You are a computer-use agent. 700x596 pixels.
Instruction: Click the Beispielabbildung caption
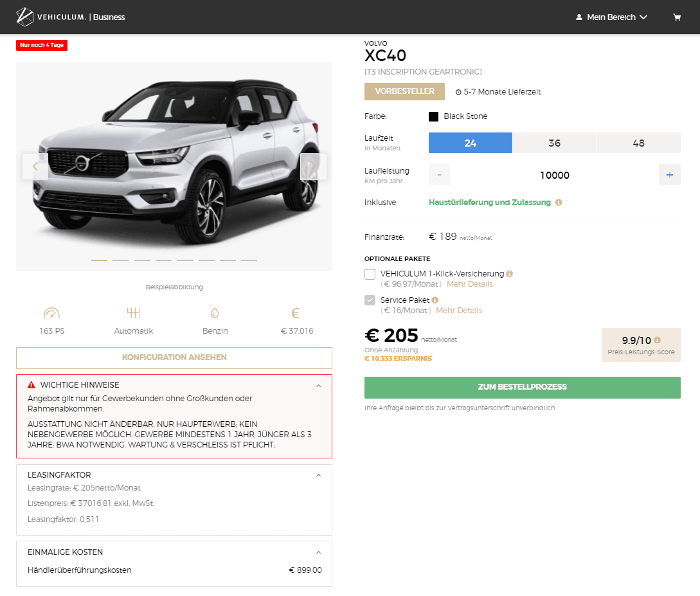[x=174, y=287]
